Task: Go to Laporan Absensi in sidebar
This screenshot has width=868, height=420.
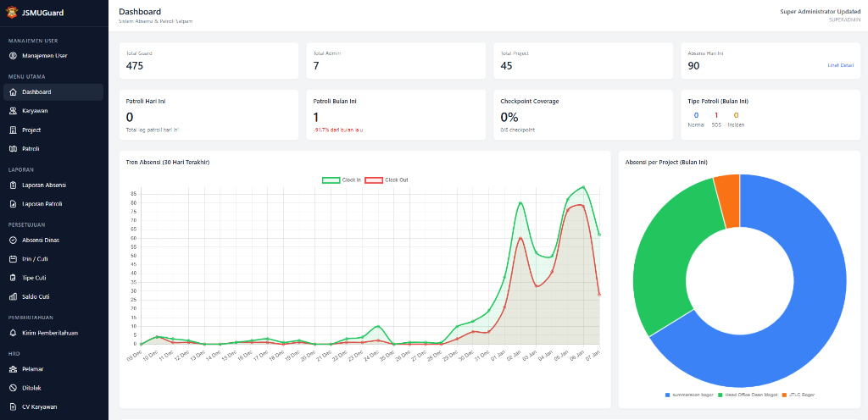Action: [44, 185]
